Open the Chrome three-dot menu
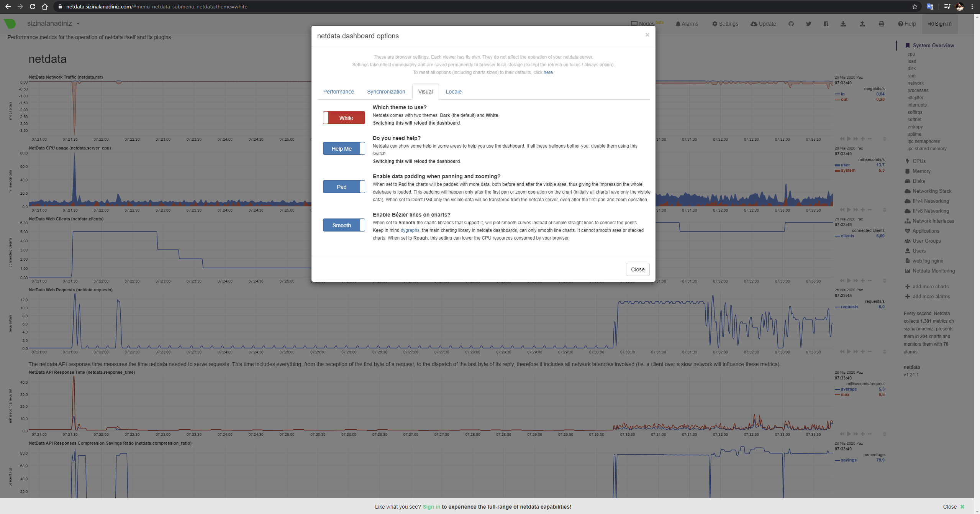 pos(972,7)
